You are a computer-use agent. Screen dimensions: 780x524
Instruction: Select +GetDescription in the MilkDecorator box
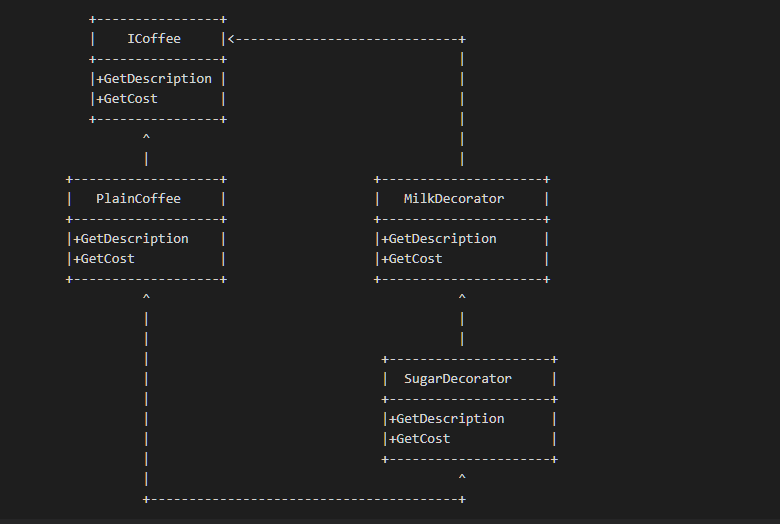pyautogui.click(x=439, y=239)
